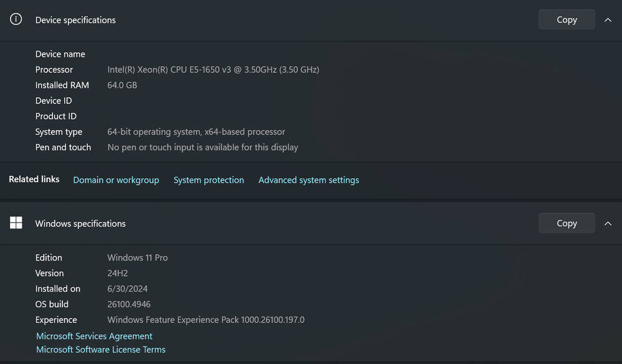Collapse the Windows specifications section
The height and width of the screenshot is (364, 622).
coord(608,224)
